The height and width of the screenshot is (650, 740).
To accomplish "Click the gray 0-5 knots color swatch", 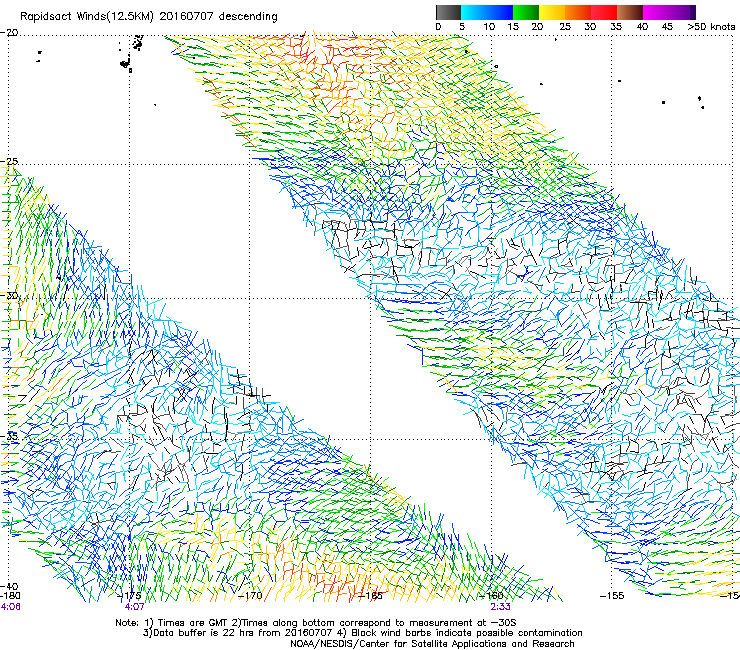I will 448,12.
